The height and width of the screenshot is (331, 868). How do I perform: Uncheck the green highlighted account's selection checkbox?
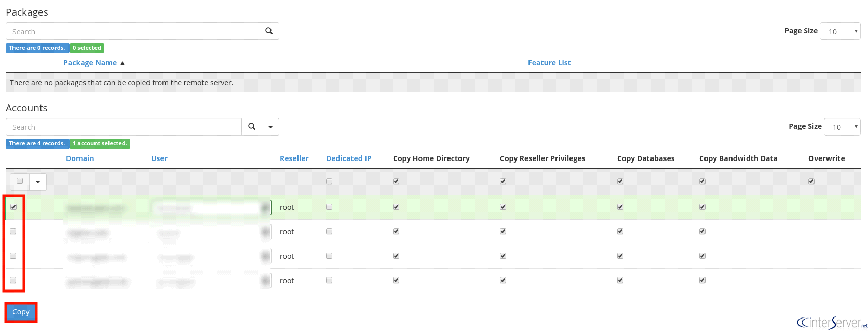click(13, 207)
